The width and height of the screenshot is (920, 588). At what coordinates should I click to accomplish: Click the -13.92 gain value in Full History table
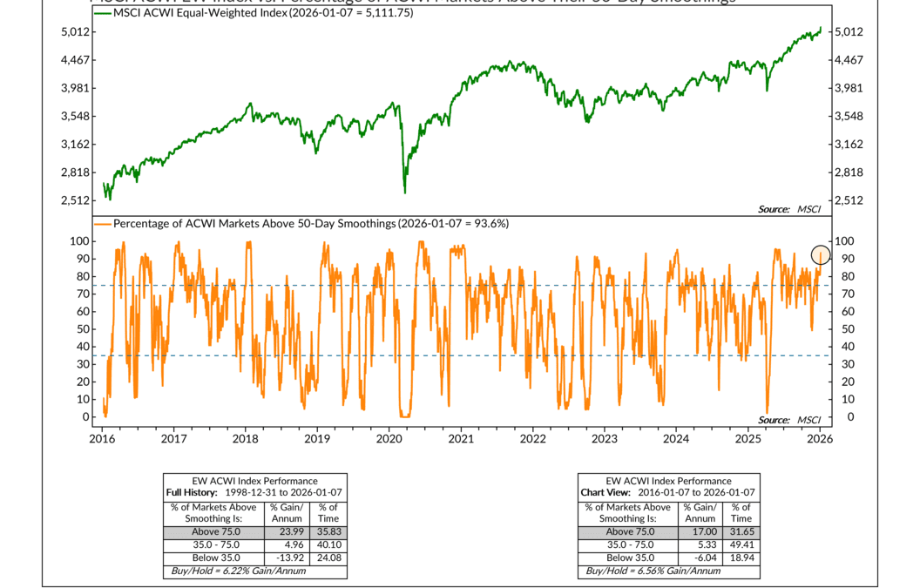pyautogui.click(x=286, y=558)
